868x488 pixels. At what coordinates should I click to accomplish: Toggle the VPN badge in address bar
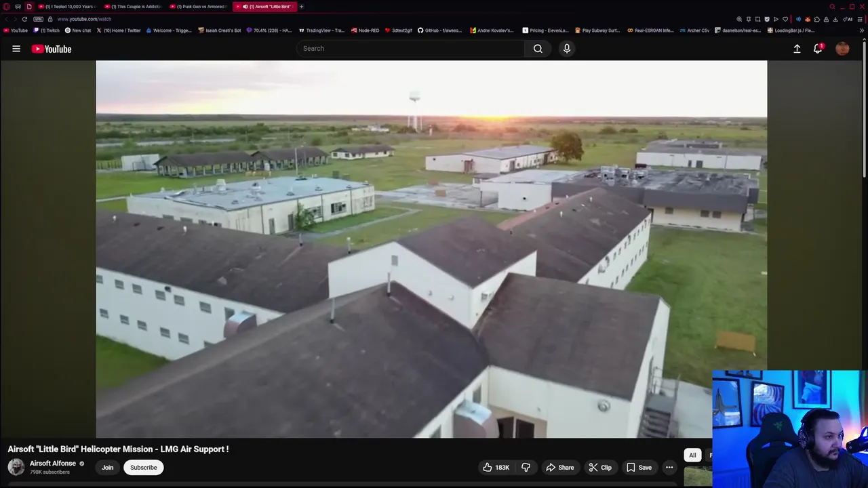click(39, 19)
